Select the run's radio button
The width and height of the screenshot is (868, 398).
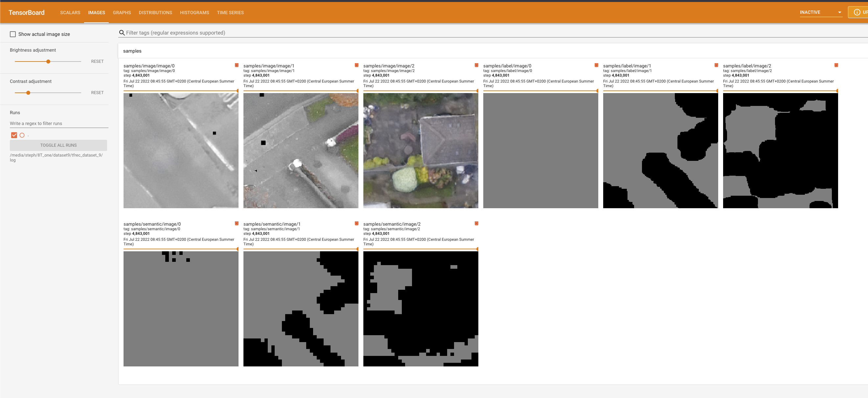pos(22,135)
